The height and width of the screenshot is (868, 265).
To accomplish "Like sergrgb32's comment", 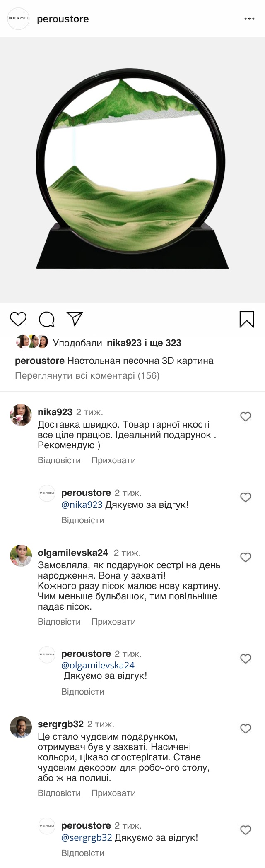I will (x=246, y=729).
